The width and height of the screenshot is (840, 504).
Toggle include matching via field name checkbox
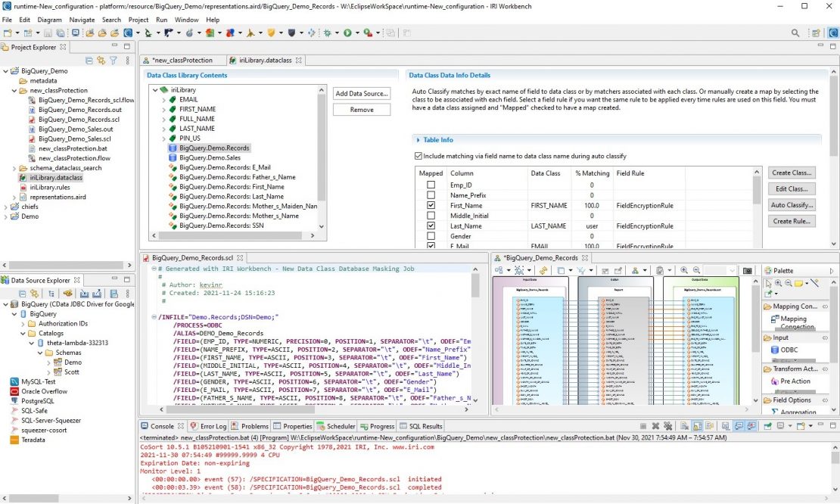(x=418, y=156)
